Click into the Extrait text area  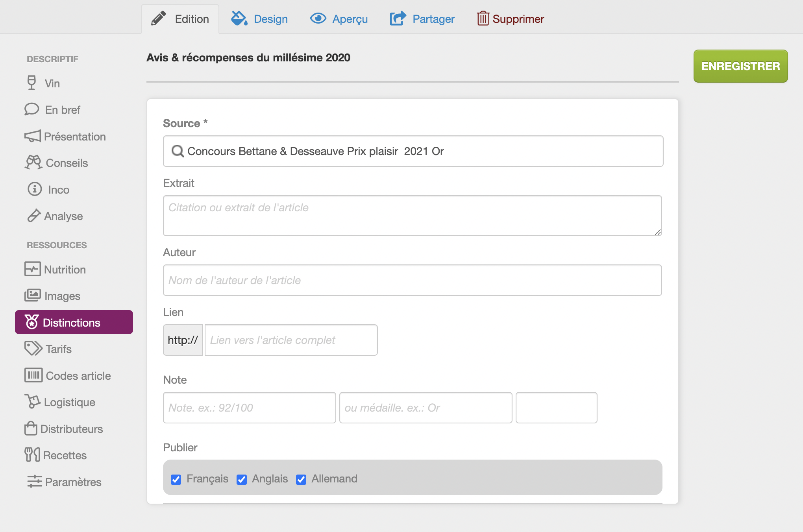click(x=413, y=216)
